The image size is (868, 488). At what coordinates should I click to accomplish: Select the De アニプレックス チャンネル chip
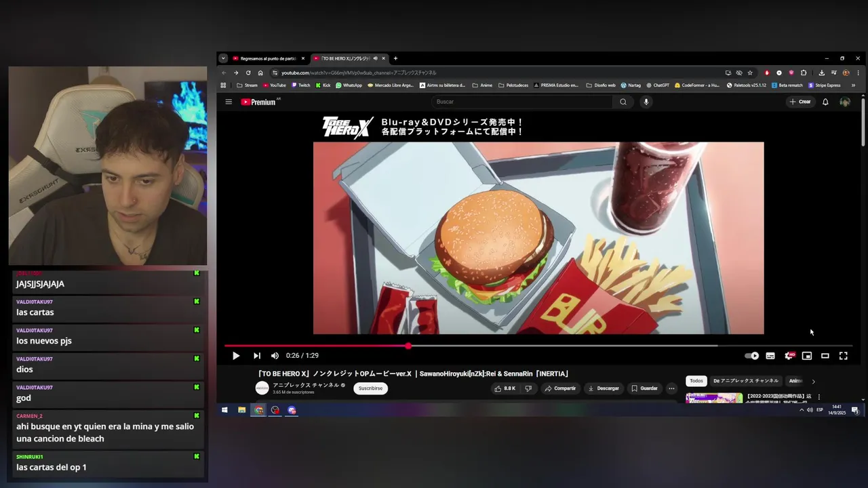[x=746, y=381]
